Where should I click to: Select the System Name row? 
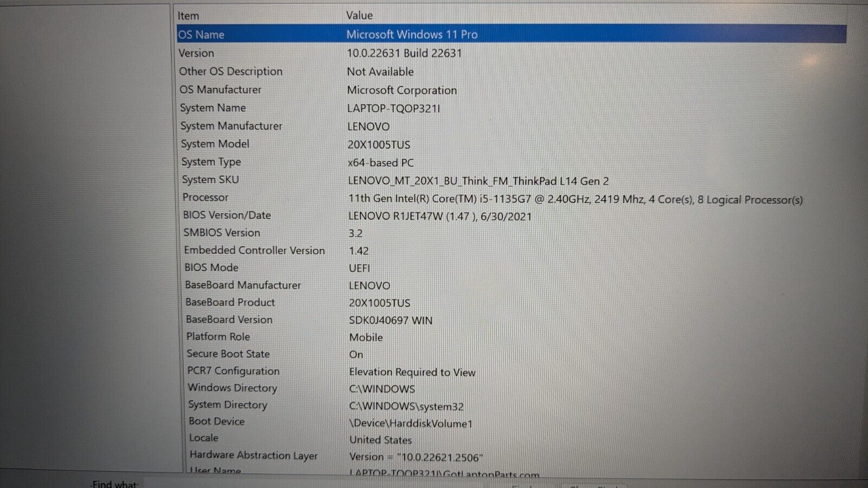(x=213, y=107)
